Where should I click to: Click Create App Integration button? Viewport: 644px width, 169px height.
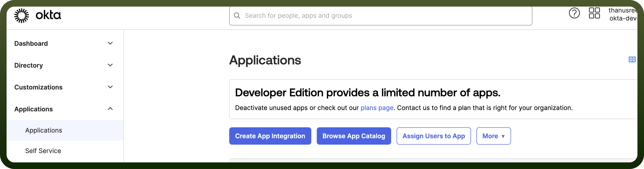(x=270, y=136)
